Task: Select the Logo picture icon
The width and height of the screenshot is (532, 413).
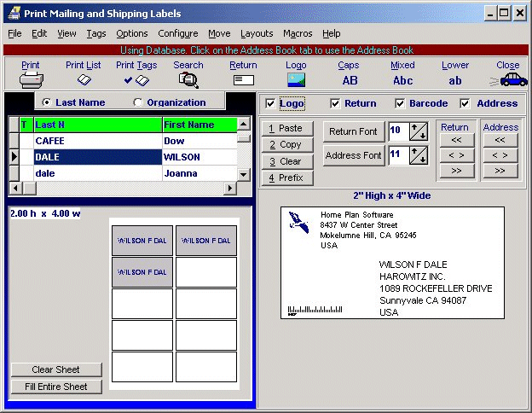Action: pos(296,80)
